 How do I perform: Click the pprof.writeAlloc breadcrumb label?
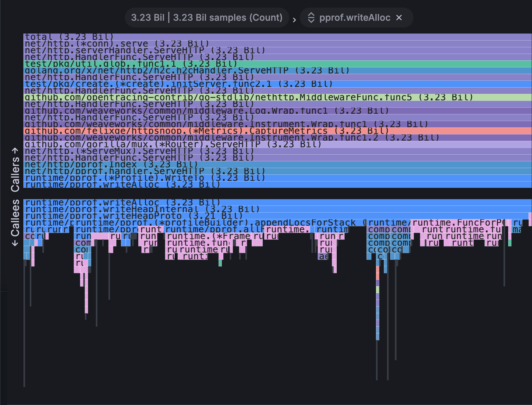pos(355,17)
